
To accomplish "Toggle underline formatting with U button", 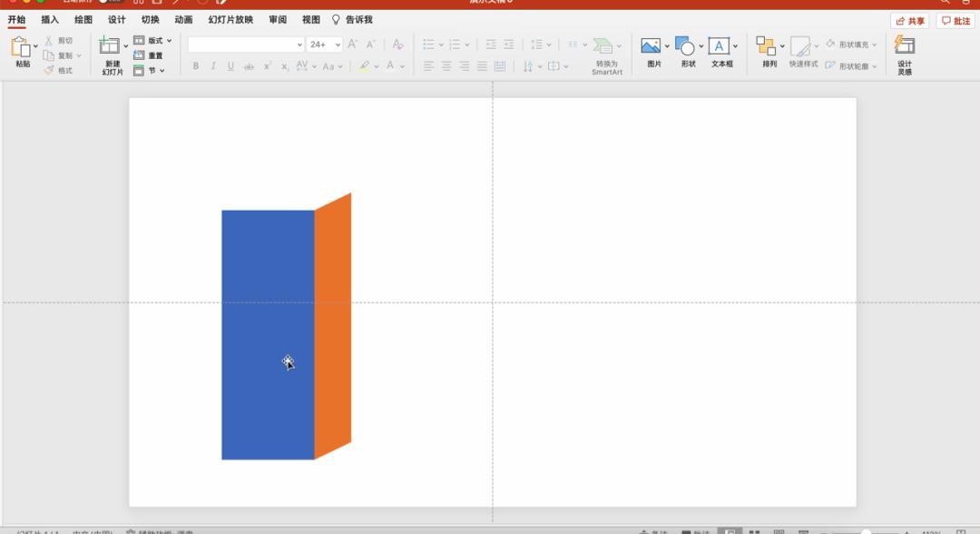I will 230,66.
